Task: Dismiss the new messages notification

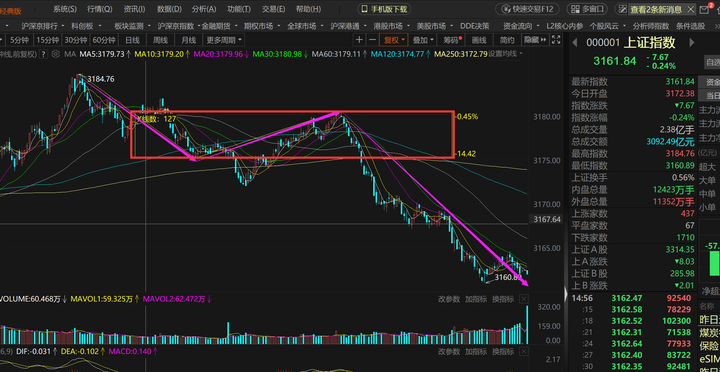Action: pos(690,9)
